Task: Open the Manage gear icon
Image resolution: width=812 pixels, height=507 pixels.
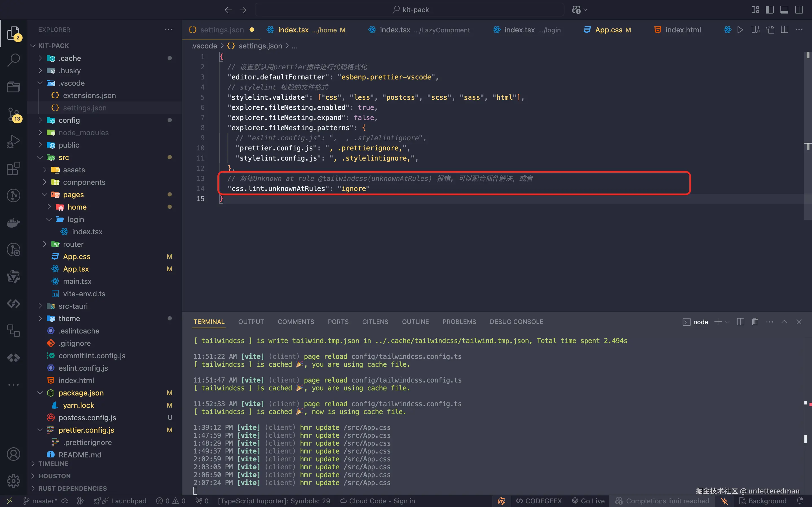Action: [14, 481]
